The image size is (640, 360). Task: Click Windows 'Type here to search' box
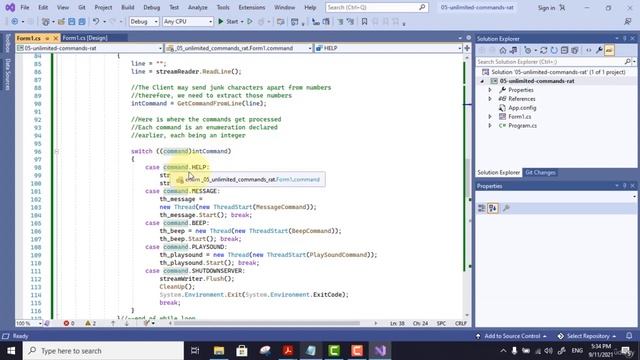[x=103, y=351]
